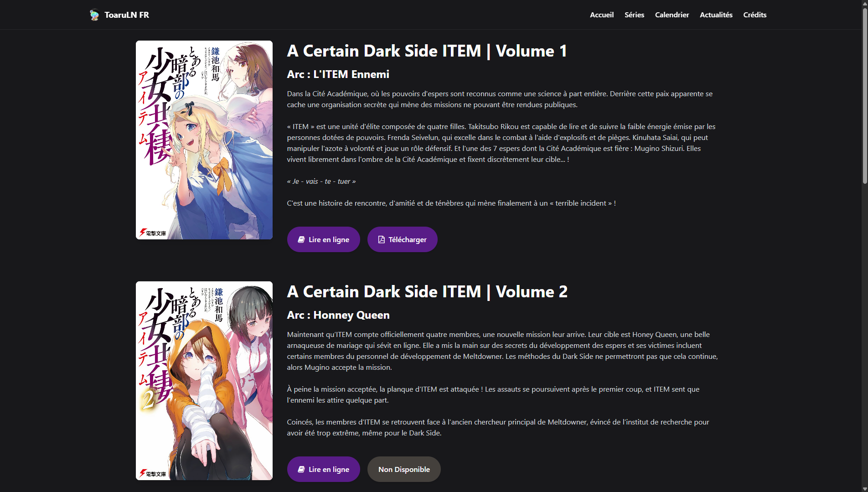Click the A Certain Dark Side ITEM Volume 2 heading
Image resolution: width=868 pixels, height=492 pixels.
[427, 292]
